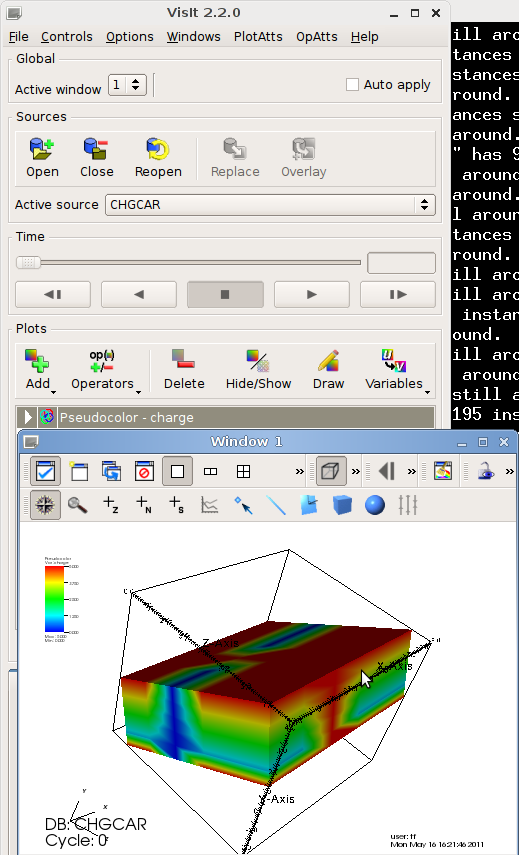Open the Active source CHGCAR dropdown
Viewport: 519px width, 855px height.
pos(270,204)
